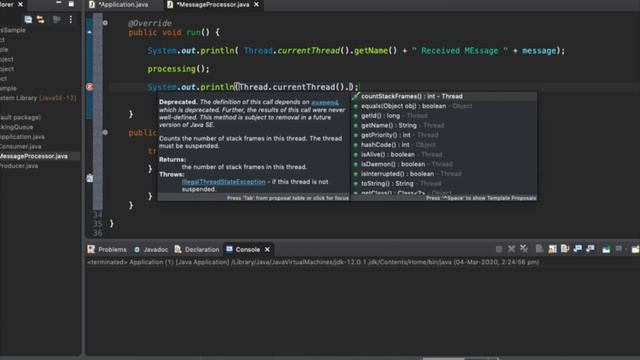Toggle Scroll Lock in Console toolbar
The width and height of the screenshot is (640, 360).
tap(552, 249)
